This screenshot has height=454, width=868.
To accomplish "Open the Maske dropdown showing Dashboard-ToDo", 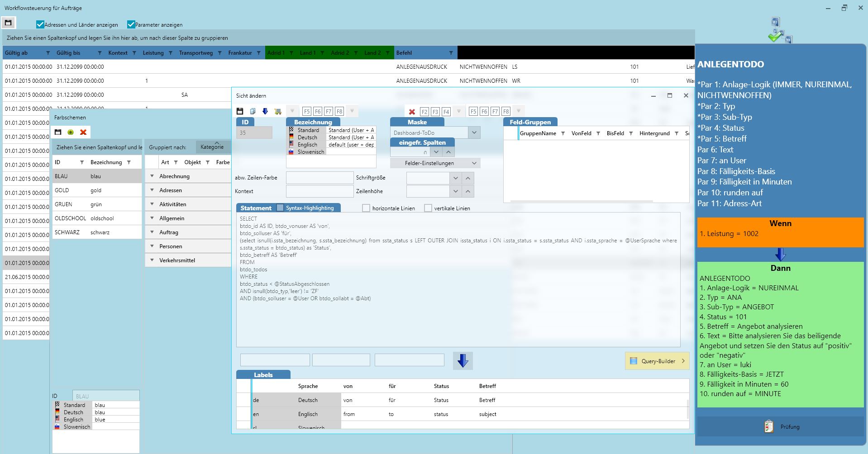I will pos(474,132).
